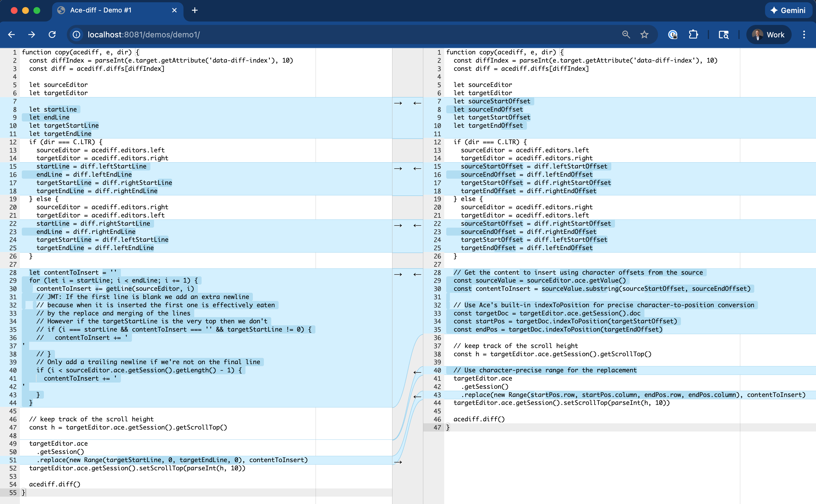
Task: Copy line 22 diff to the left editor
Action: click(417, 225)
